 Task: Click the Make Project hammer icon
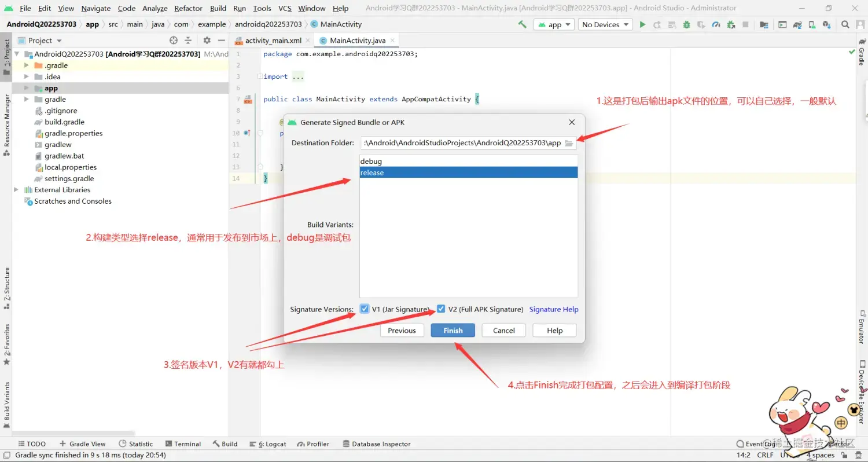[x=523, y=24]
